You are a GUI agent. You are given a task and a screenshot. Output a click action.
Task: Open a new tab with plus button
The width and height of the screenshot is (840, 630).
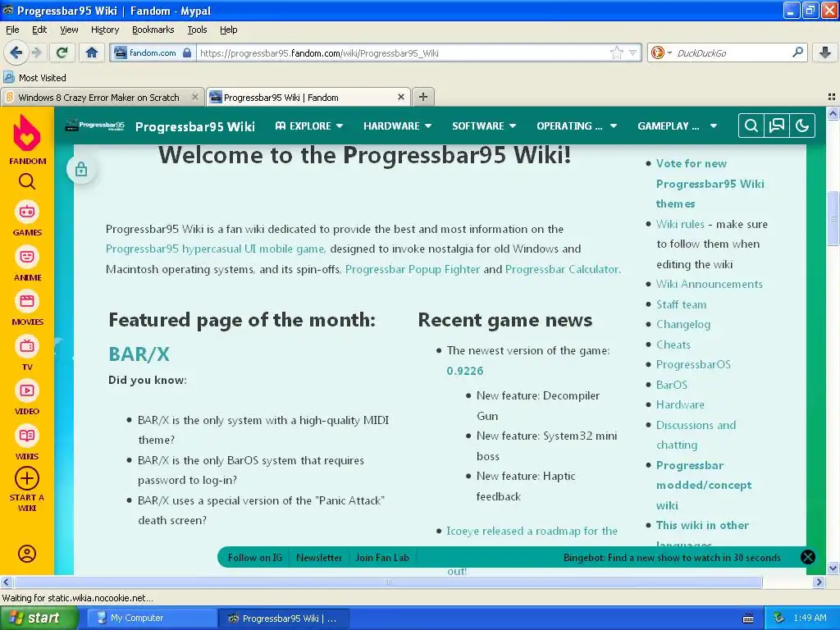pos(423,97)
